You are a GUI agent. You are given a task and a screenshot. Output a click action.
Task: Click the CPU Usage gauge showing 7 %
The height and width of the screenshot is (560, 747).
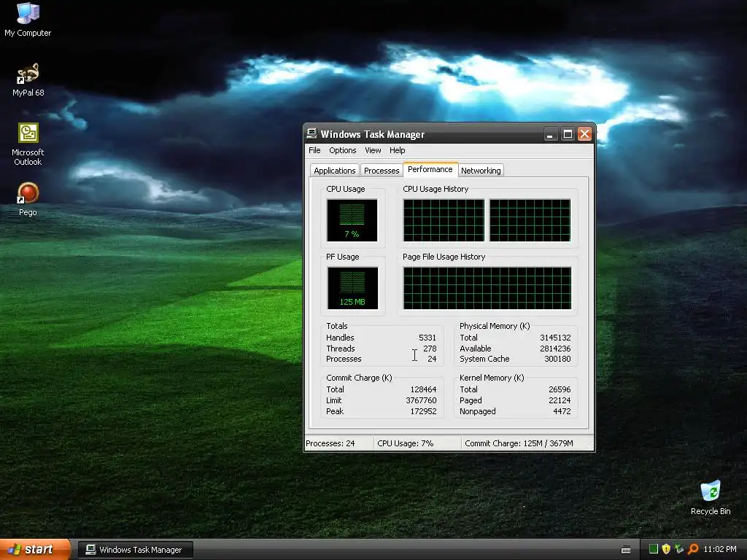[352, 220]
